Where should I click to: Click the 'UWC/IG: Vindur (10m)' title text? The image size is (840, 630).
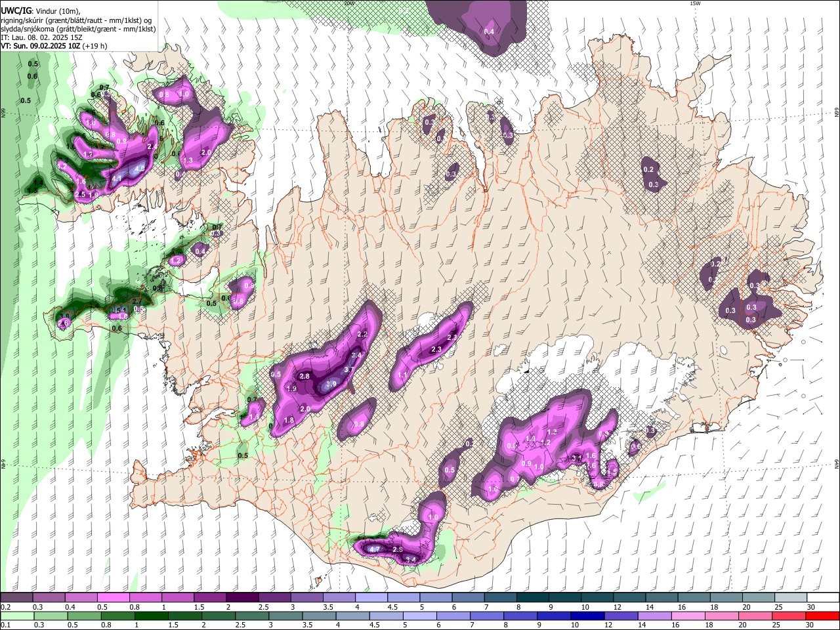39,10
